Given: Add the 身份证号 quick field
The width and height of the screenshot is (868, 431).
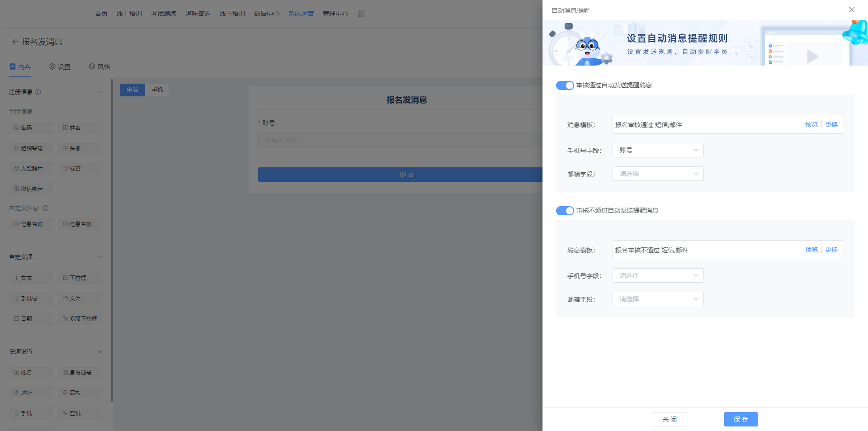Looking at the screenshot, I should click(80, 373).
